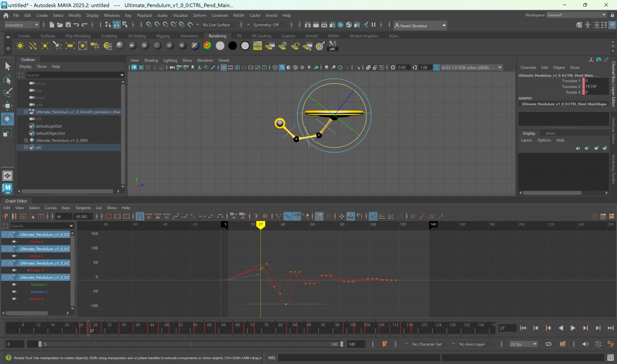
Task: Open the Tangents menu in Graph Editor
Action: click(83, 208)
